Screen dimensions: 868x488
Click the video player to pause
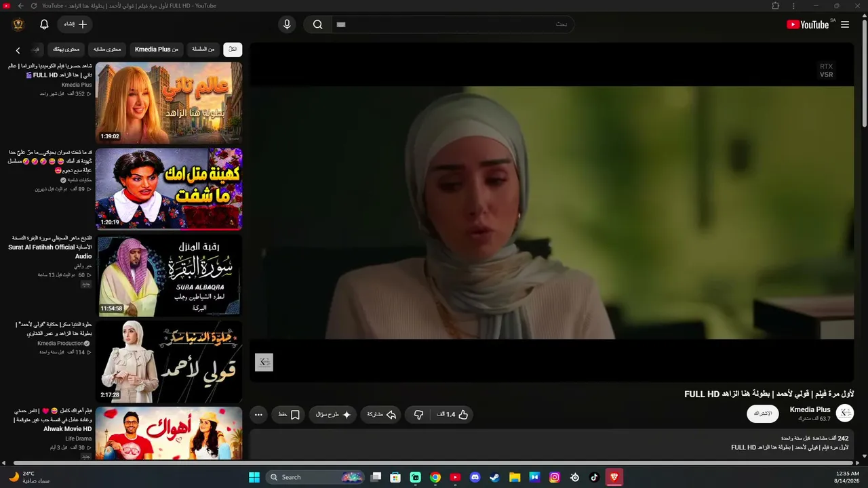(x=552, y=211)
